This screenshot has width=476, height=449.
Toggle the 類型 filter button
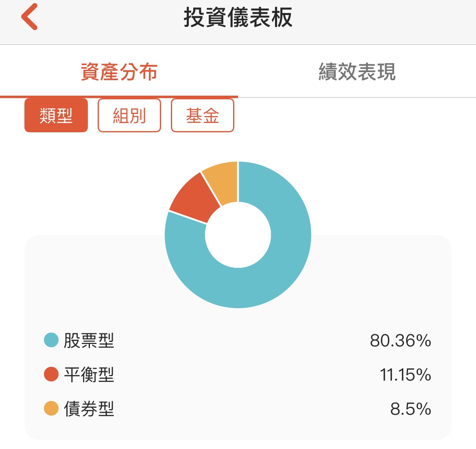click(56, 115)
